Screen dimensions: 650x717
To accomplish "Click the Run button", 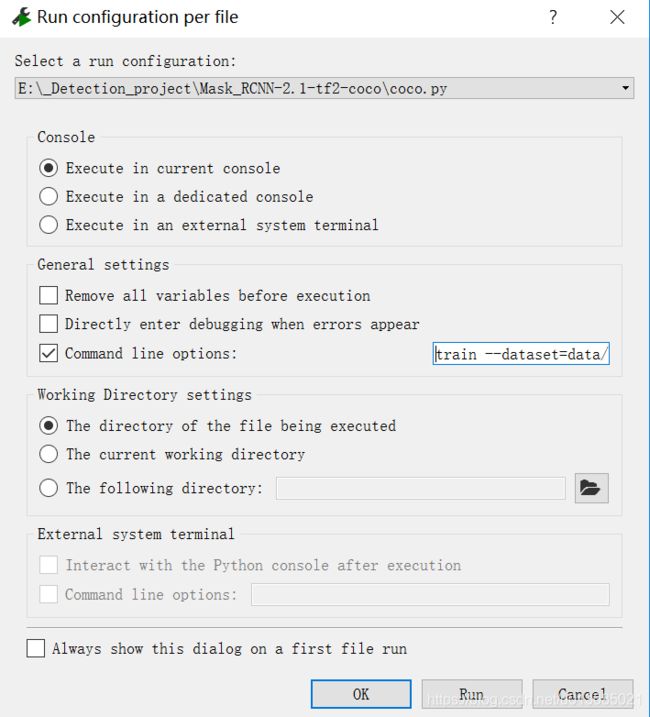I will point(472,694).
